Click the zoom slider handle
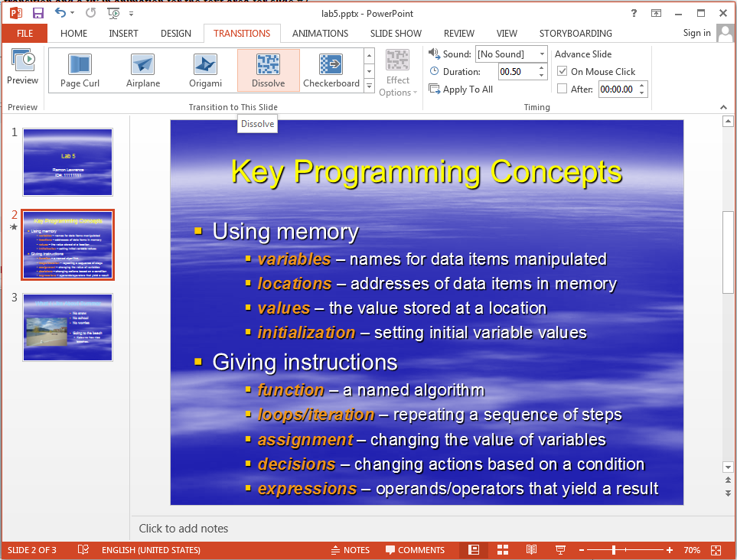This screenshot has height=560, width=737. 613,550
